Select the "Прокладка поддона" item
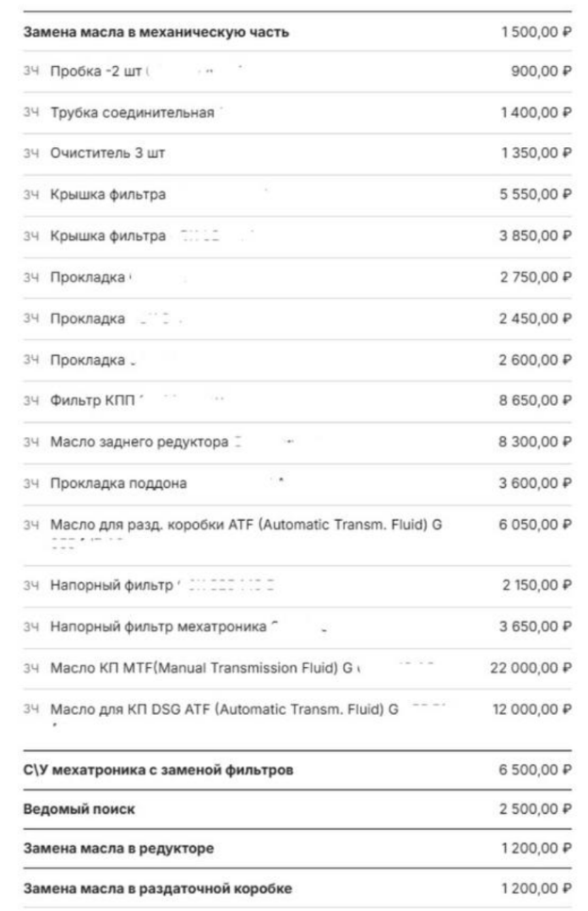588x911 pixels. coord(118,484)
